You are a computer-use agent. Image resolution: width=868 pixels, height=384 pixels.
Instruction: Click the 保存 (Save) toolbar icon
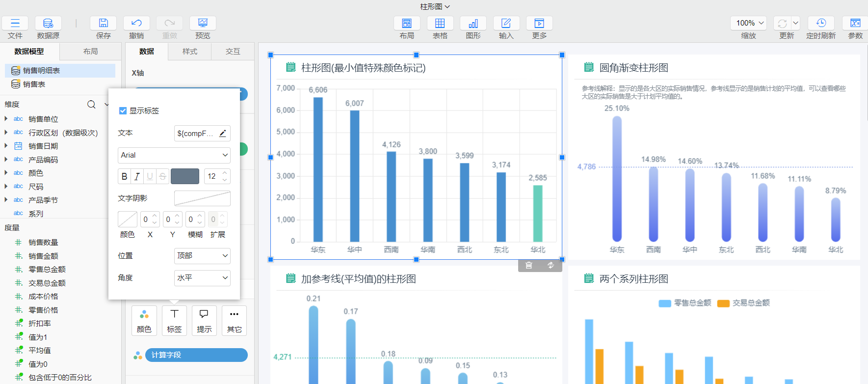point(103,24)
